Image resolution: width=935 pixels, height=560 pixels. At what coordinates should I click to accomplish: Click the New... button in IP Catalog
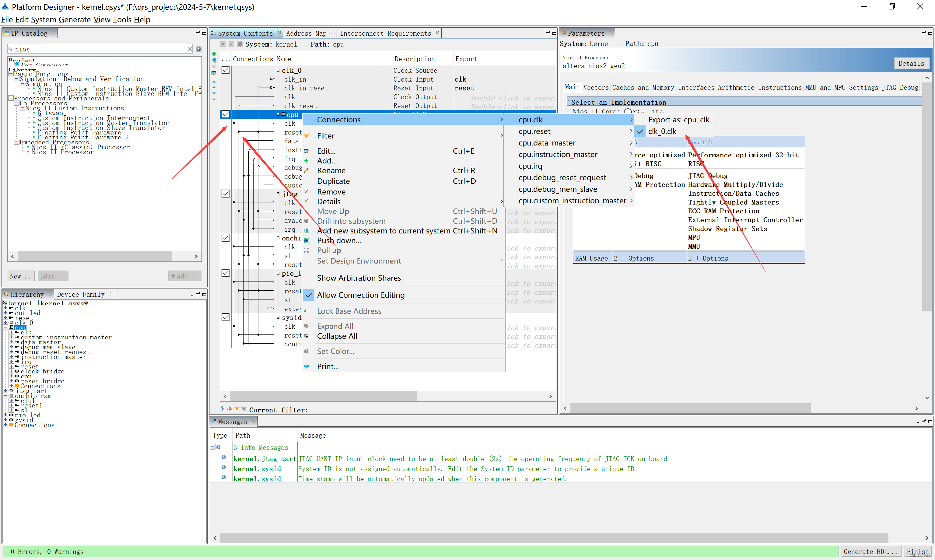20,276
